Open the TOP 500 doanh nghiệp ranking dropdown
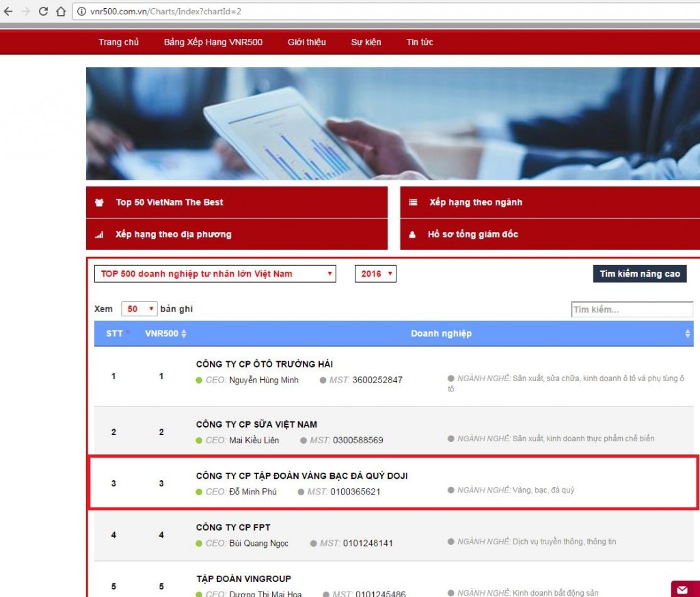The width and height of the screenshot is (700, 597). 215,274
